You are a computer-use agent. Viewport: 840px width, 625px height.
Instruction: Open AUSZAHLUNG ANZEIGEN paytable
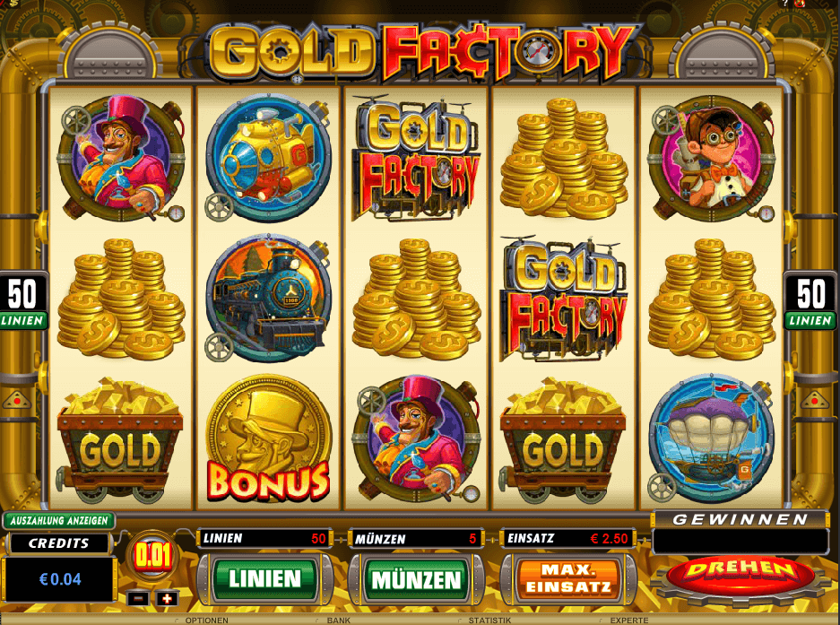(59, 520)
